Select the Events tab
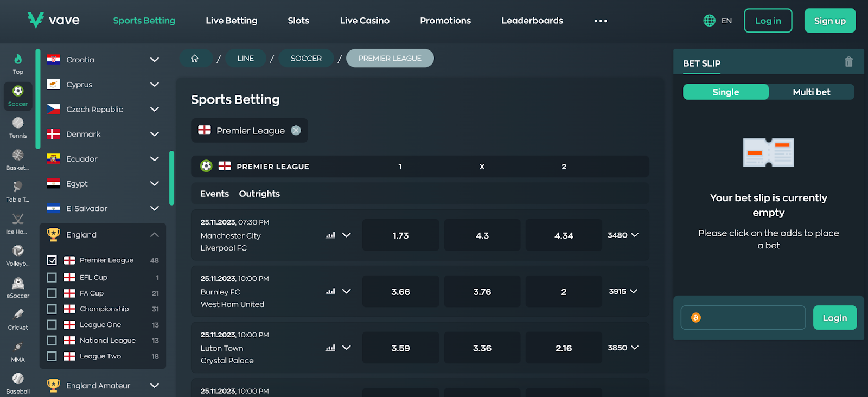Image resolution: width=868 pixels, height=397 pixels. pos(214,194)
